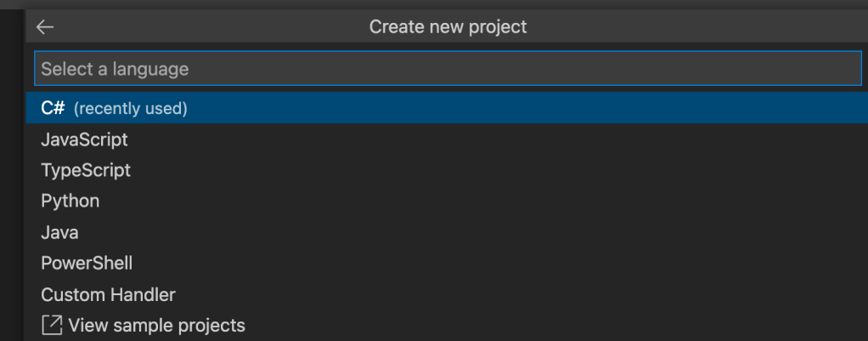This screenshot has width=868, height=341.
Task: Focus the Select a language input field
Action: tap(448, 69)
